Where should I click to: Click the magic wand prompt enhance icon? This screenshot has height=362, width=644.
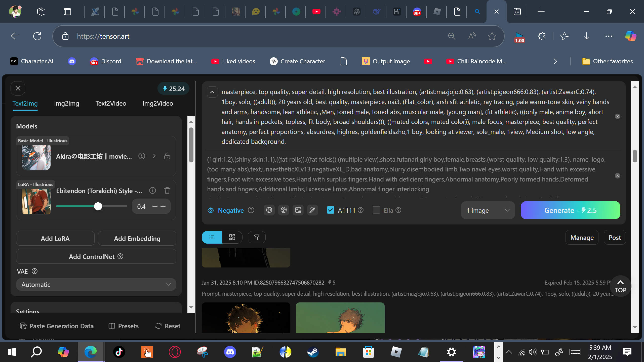coord(312,210)
